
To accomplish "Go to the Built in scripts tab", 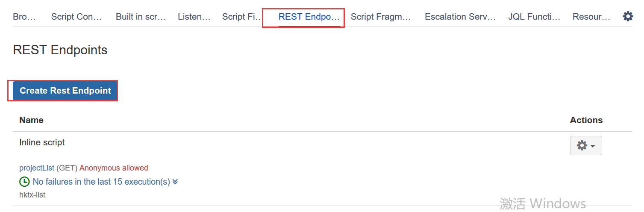I will click(x=141, y=17).
